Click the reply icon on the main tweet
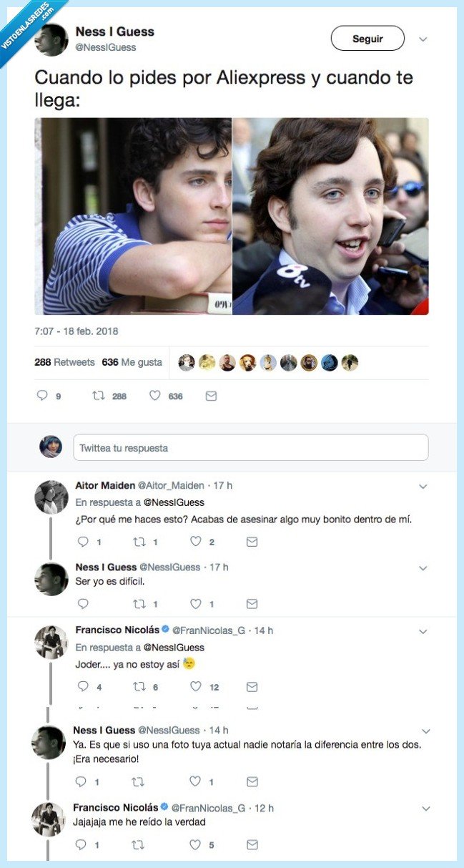The height and width of the screenshot is (868, 464). pos(42,395)
